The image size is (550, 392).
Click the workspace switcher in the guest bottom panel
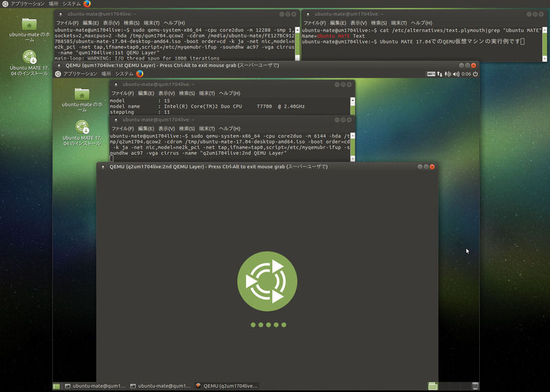pos(449,386)
